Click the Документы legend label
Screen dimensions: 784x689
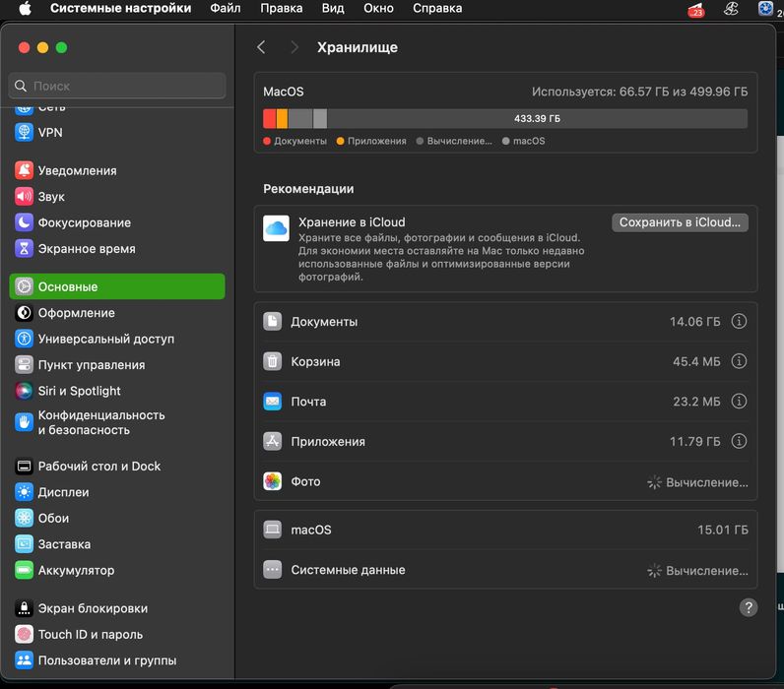(x=300, y=141)
